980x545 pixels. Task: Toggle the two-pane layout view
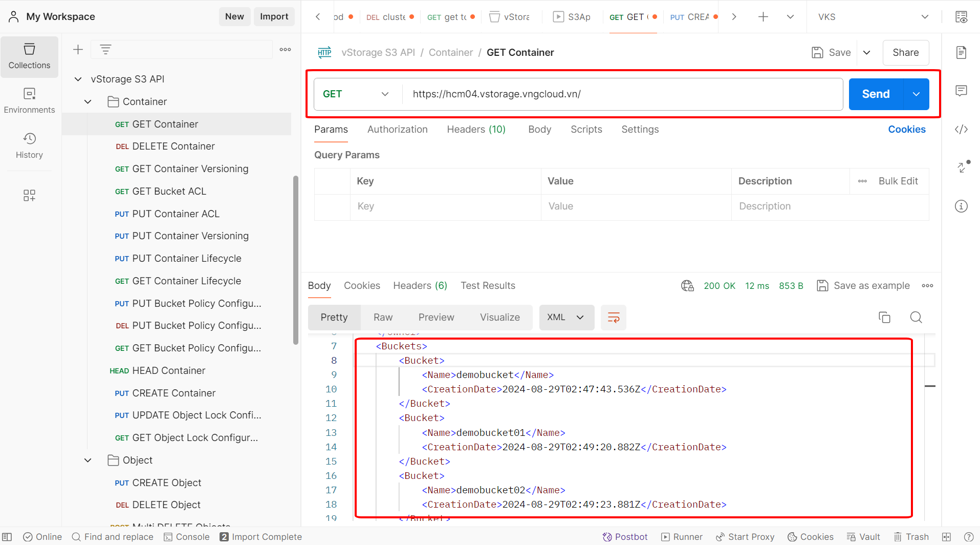tap(946, 537)
